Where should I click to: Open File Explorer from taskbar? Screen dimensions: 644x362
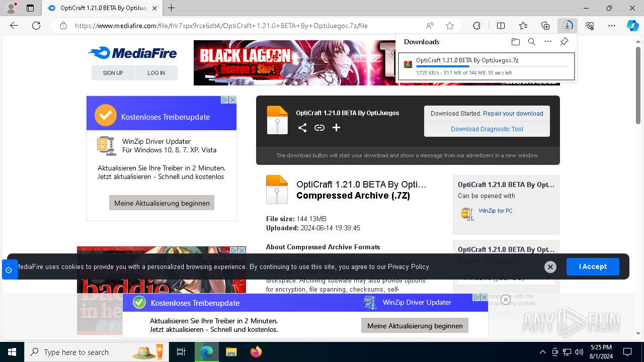(x=231, y=352)
